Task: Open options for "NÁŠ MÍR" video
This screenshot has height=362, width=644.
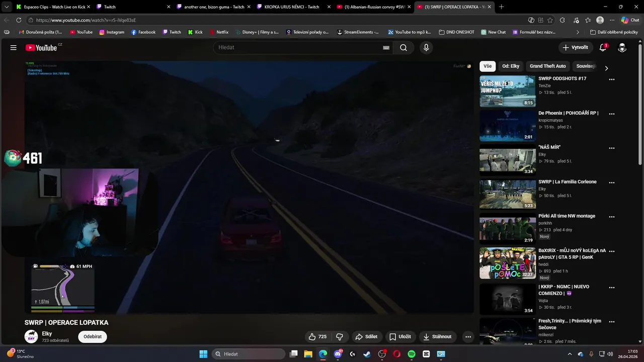Action: [x=612, y=148]
